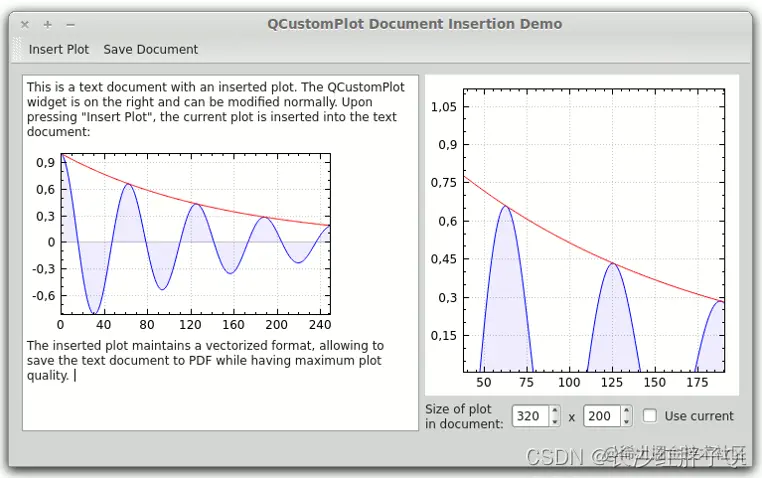The width and height of the screenshot is (762, 478).
Task: Click the 'Size of plot in document:' label
Action: coord(464,416)
